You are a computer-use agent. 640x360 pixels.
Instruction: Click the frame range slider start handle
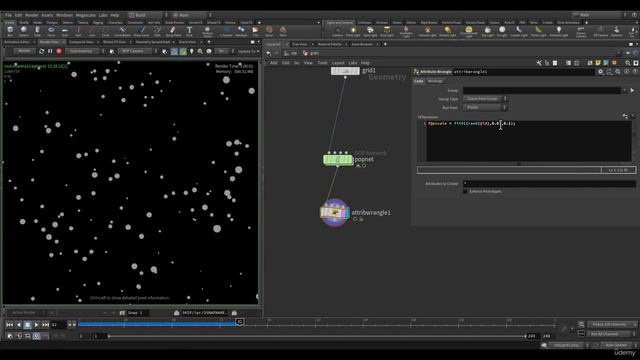(x=109, y=336)
